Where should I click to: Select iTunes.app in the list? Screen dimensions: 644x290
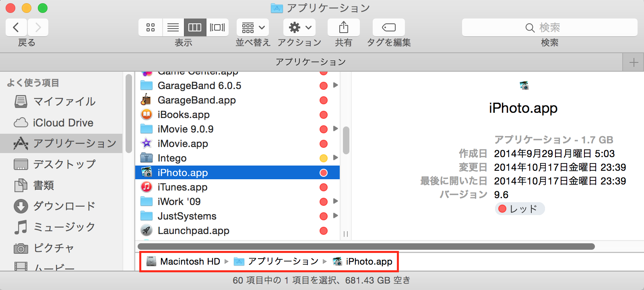[237, 187]
